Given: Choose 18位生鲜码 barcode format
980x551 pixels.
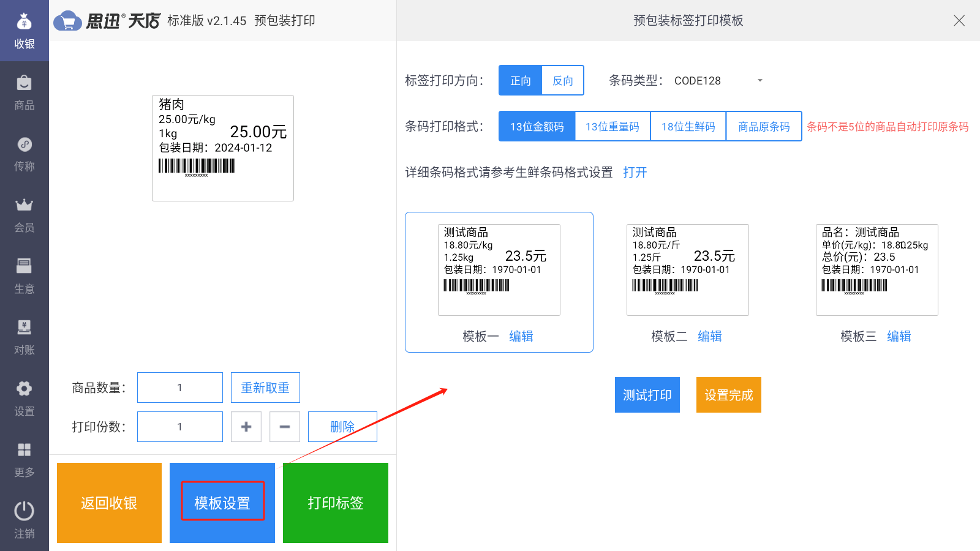Looking at the screenshot, I should [688, 126].
